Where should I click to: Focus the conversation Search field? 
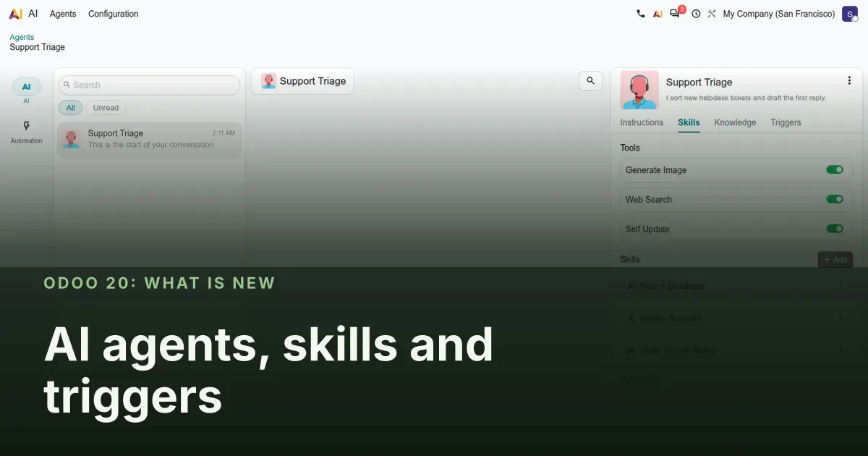click(x=149, y=85)
